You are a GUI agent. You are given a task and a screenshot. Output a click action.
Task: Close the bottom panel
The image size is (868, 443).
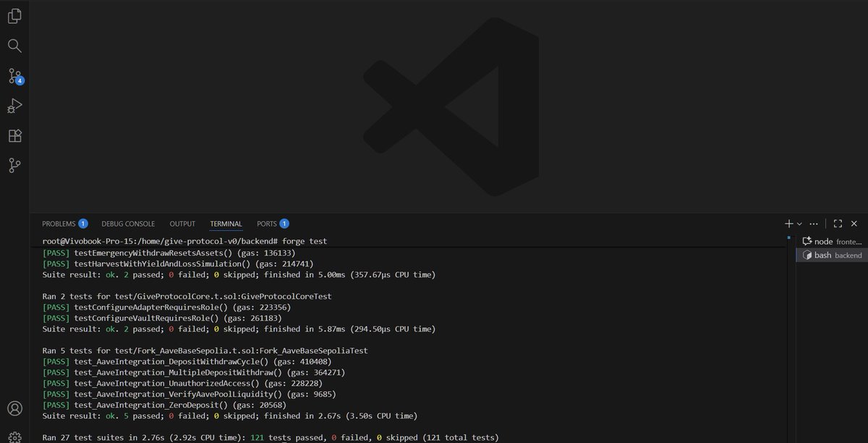pos(854,224)
